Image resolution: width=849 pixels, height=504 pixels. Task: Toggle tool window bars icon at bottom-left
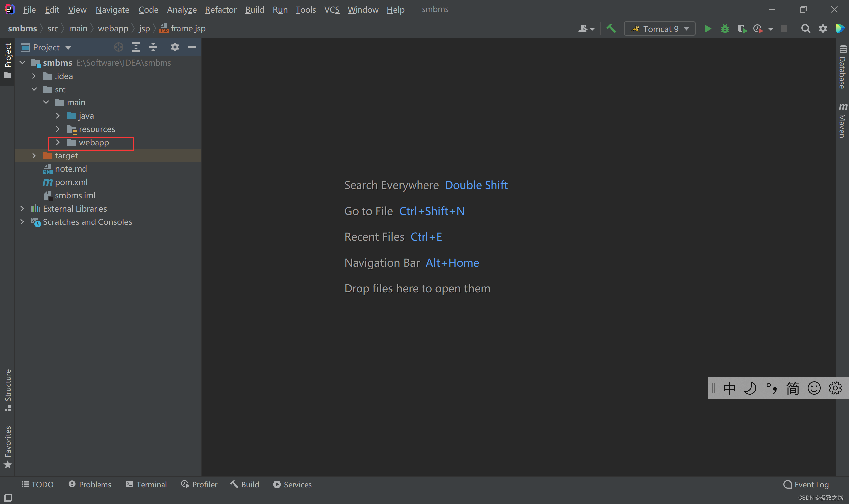click(8, 498)
